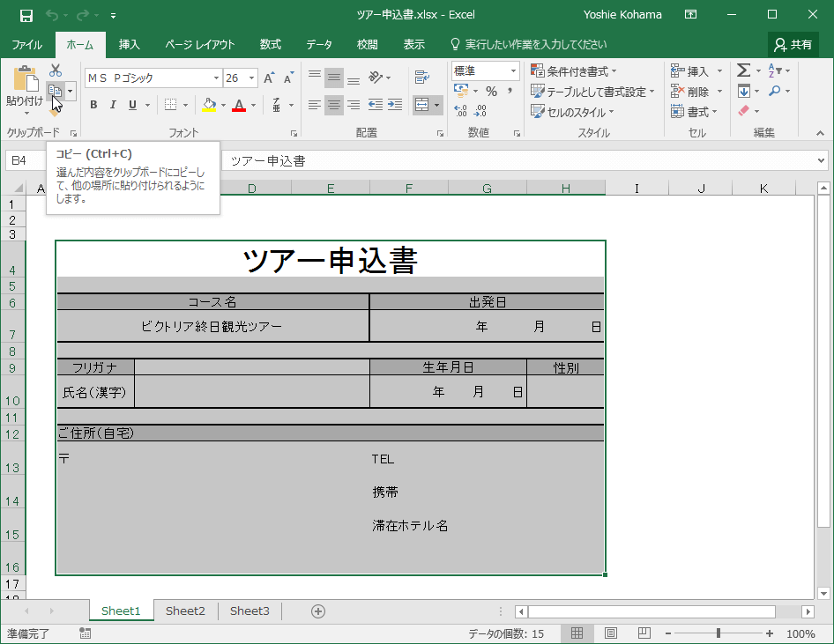
Task: Click the 共有 share button
Action: 793,45
